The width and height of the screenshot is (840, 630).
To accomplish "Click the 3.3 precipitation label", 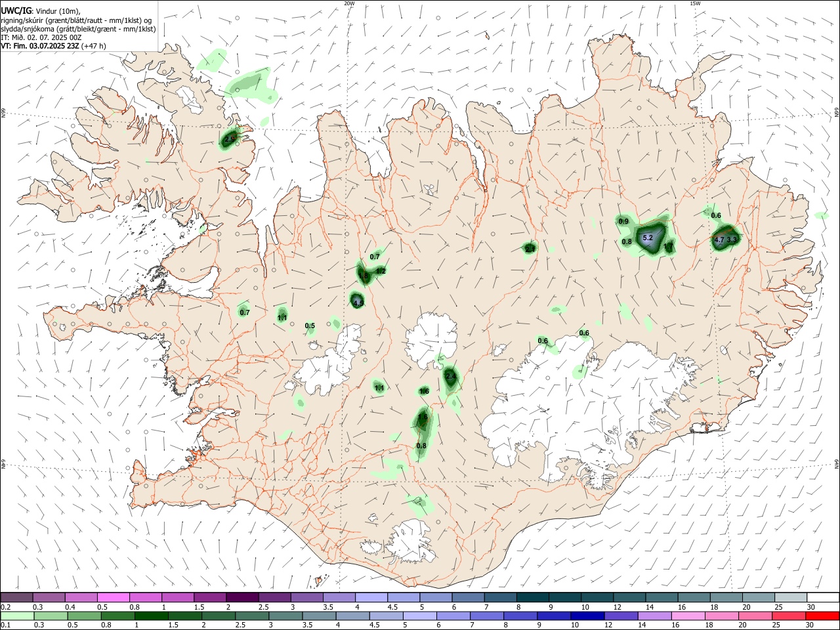I will tap(732, 240).
